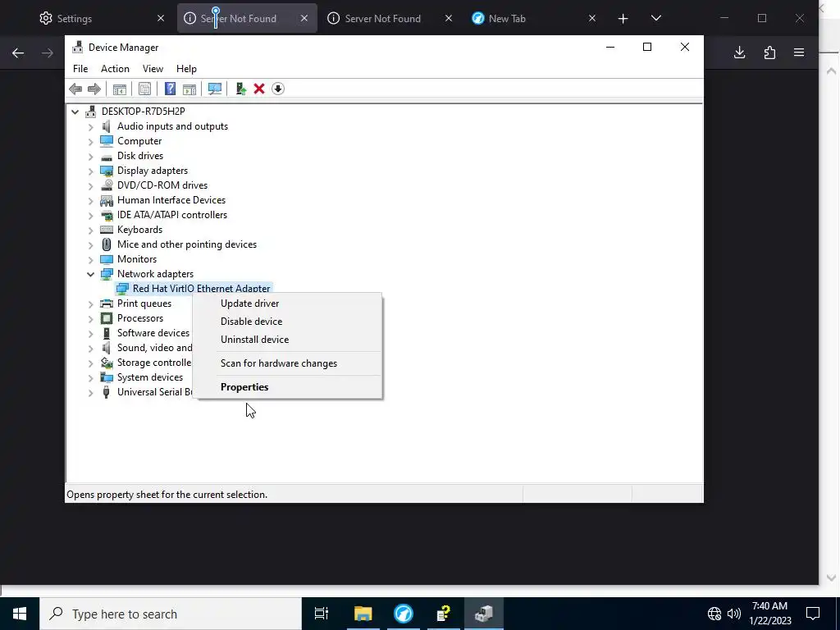This screenshot has height=630, width=840.
Task: Expand the Monitors category
Action: pos(90,260)
